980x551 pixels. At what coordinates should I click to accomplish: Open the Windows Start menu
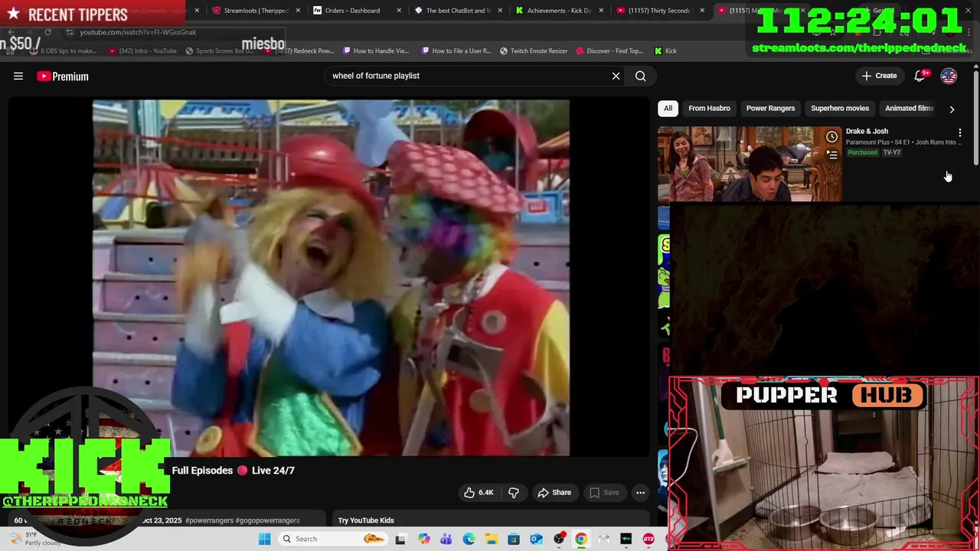[x=264, y=539]
